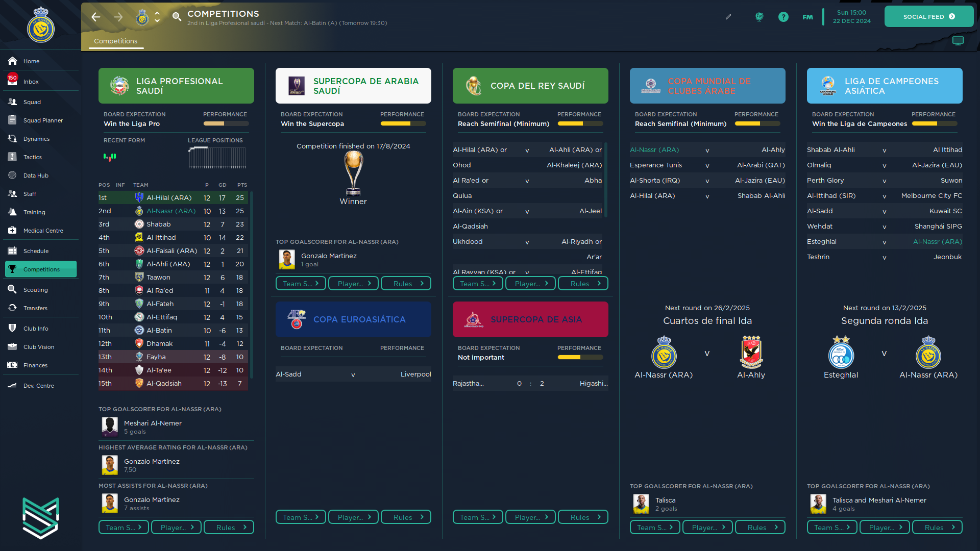Select Al-Hilal (ARA) league table row
This screenshot has height=551, width=980.
pyautogui.click(x=173, y=197)
